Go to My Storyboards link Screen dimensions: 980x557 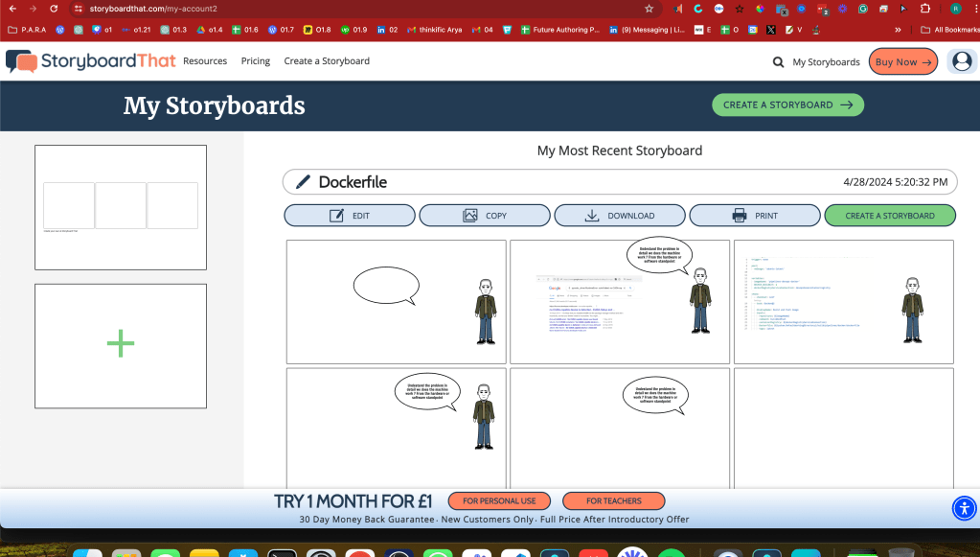click(827, 62)
